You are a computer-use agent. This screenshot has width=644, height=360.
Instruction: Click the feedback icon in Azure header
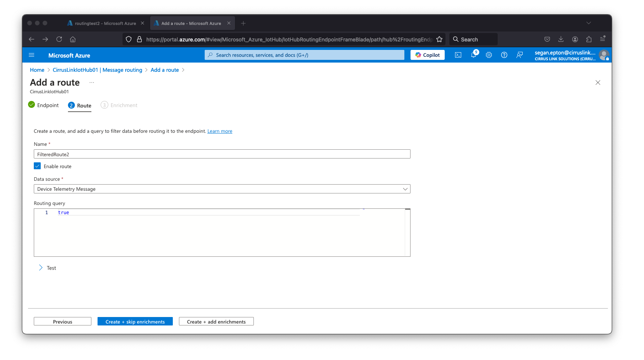[x=520, y=55]
